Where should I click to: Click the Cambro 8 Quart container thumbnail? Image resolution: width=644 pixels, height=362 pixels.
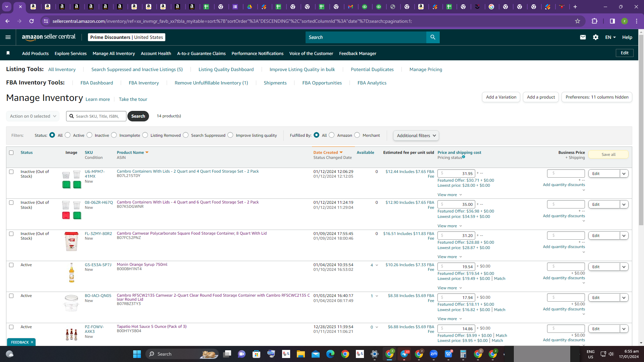pyautogui.click(x=71, y=241)
